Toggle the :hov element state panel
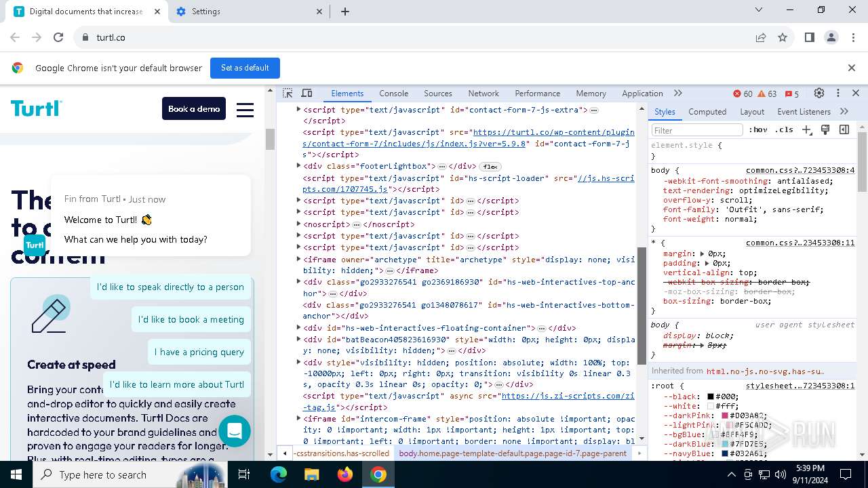868x488 pixels. click(758, 129)
